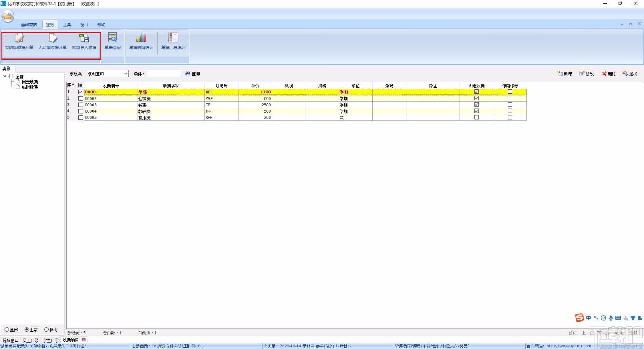Open the Sogou soft keyboard icon
This screenshot has height=349, width=644.
point(618,318)
